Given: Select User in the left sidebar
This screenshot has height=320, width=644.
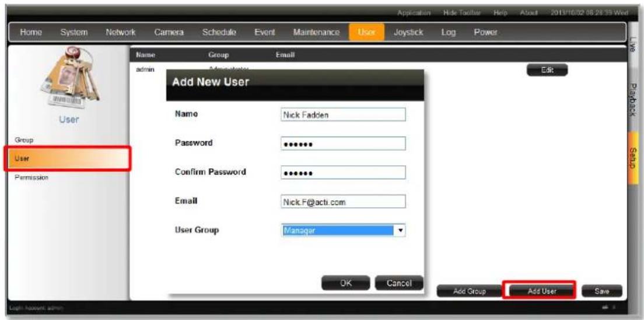Looking at the screenshot, I should [68, 158].
